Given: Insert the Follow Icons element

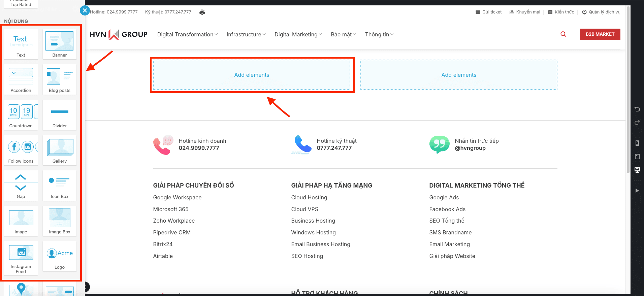Looking at the screenshot, I should pos(21,150).
